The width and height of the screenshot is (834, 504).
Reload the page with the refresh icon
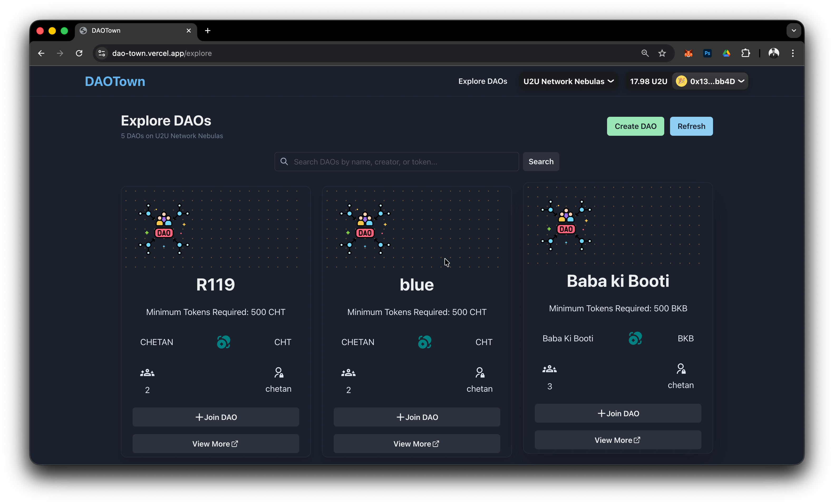click(x=79, y=53)
